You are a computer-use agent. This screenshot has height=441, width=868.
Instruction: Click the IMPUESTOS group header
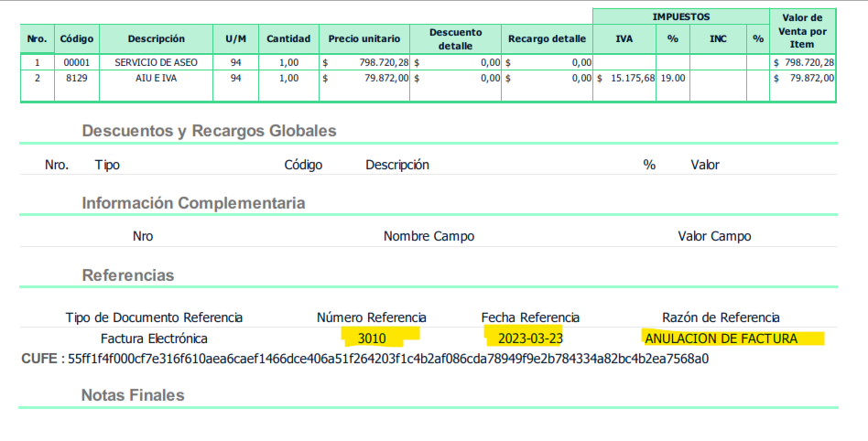pos(680,16)
